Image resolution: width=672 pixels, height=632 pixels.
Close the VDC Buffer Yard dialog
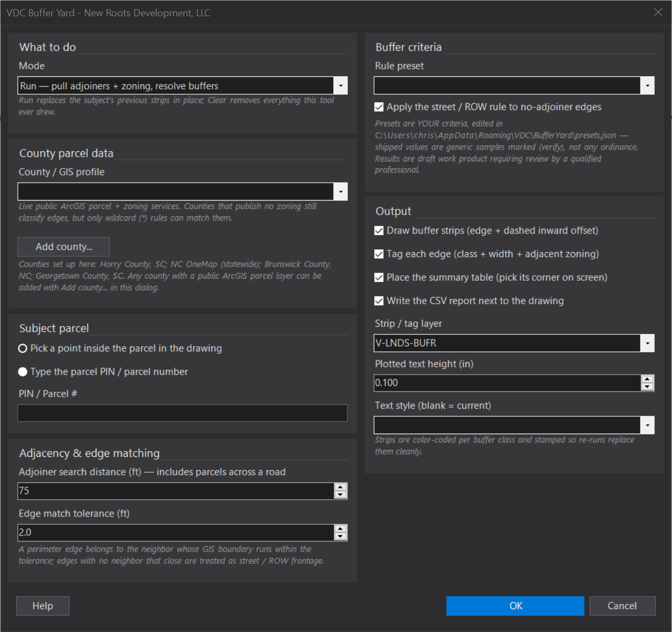(x=658, y=12)
